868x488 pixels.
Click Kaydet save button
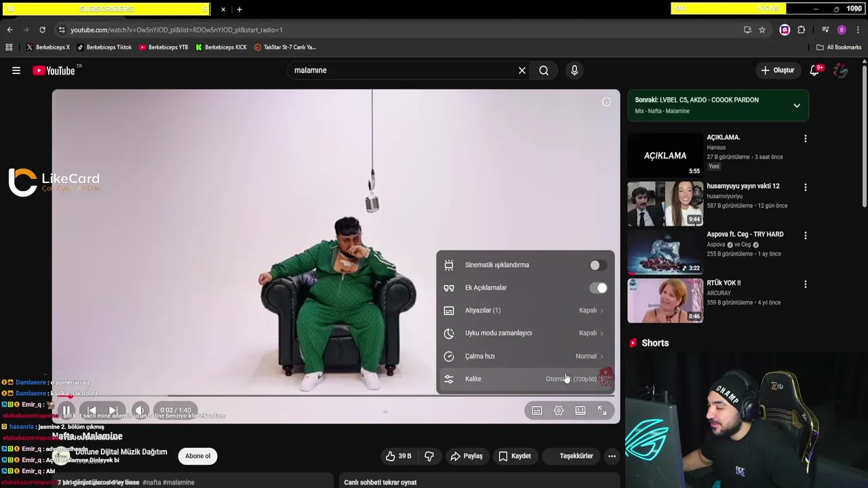pos(515,456)
